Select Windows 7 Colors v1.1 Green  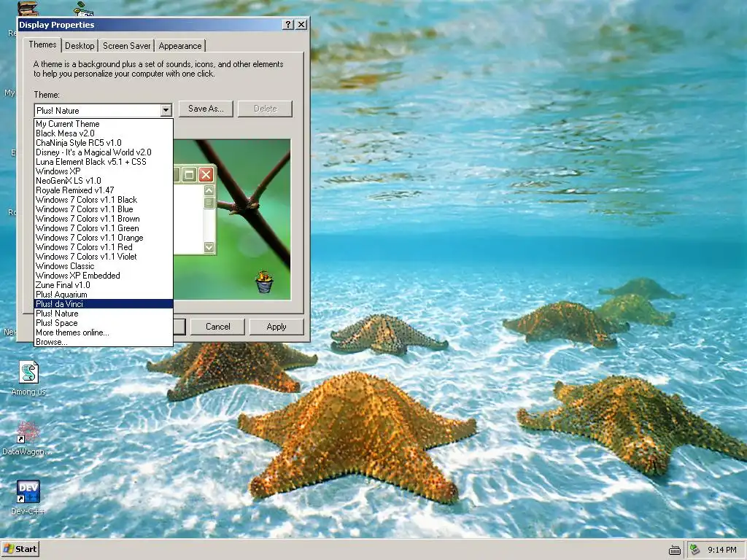(x=104, y=228)
